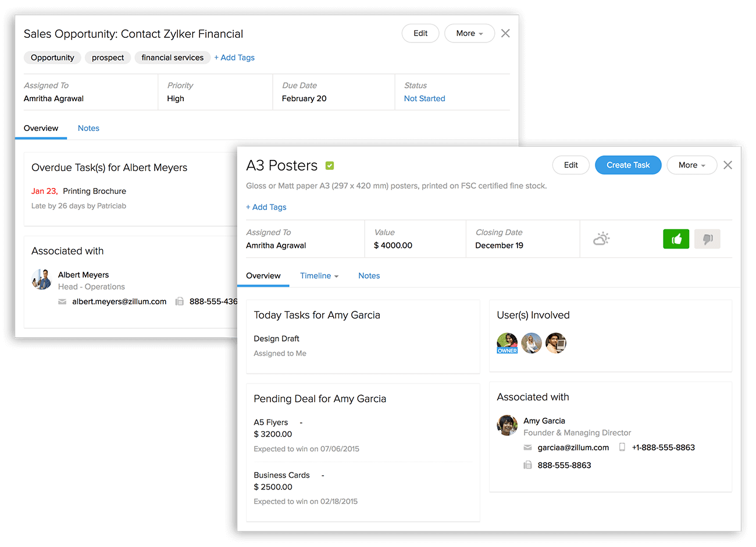
Task: Switch to Notes tab in Sales Opportunity
Action: click(x=88, y=128)
